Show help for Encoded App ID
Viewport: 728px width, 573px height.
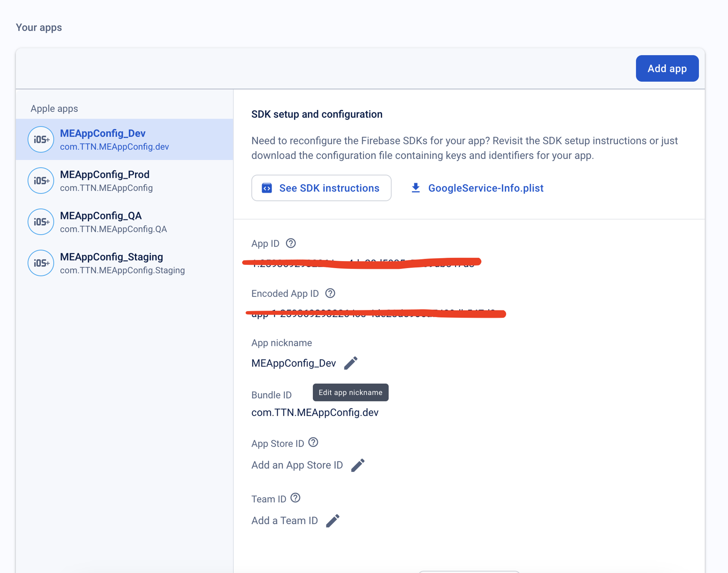tap(330, 293)
